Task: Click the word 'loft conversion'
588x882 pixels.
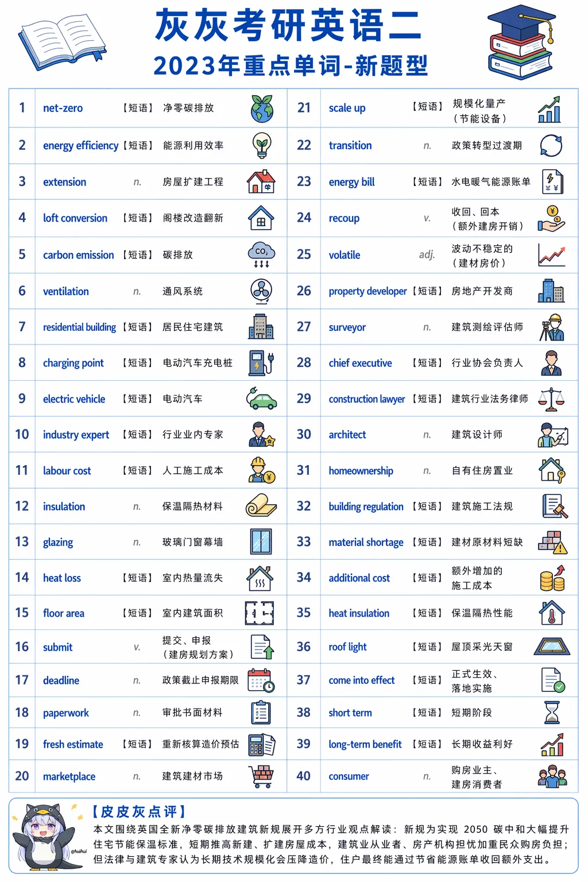Action: click(x=75, y=218)
